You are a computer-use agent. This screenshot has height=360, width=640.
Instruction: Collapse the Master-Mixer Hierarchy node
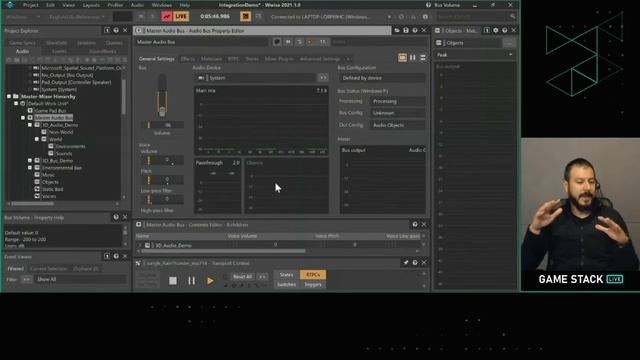[9, 97]
